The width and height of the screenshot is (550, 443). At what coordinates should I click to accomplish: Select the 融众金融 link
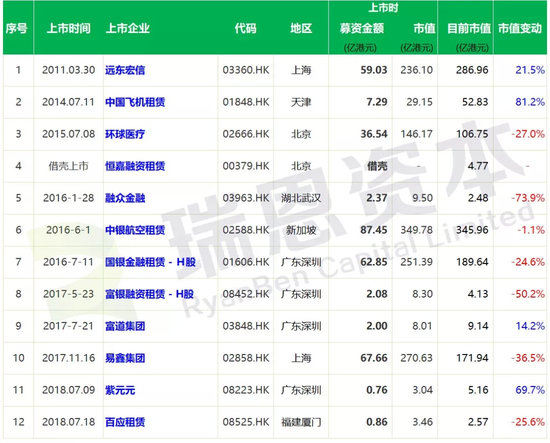125,198
